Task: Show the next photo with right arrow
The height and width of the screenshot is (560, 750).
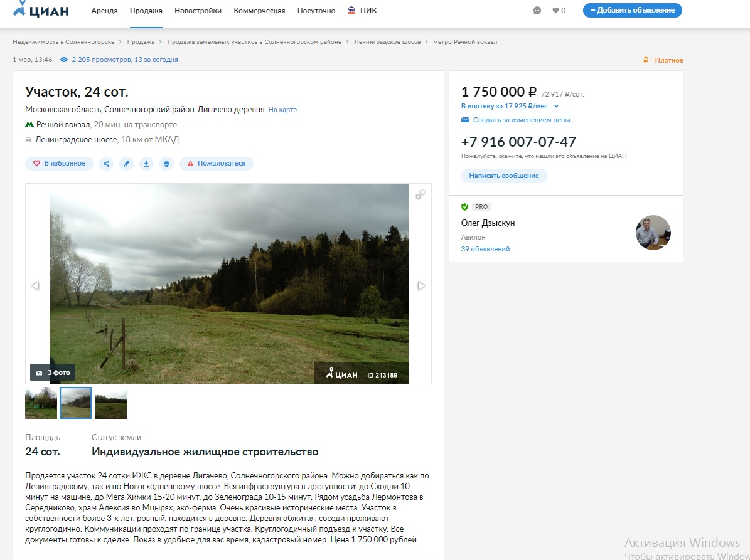Action: pyautogui.click(x=421, y=286)
